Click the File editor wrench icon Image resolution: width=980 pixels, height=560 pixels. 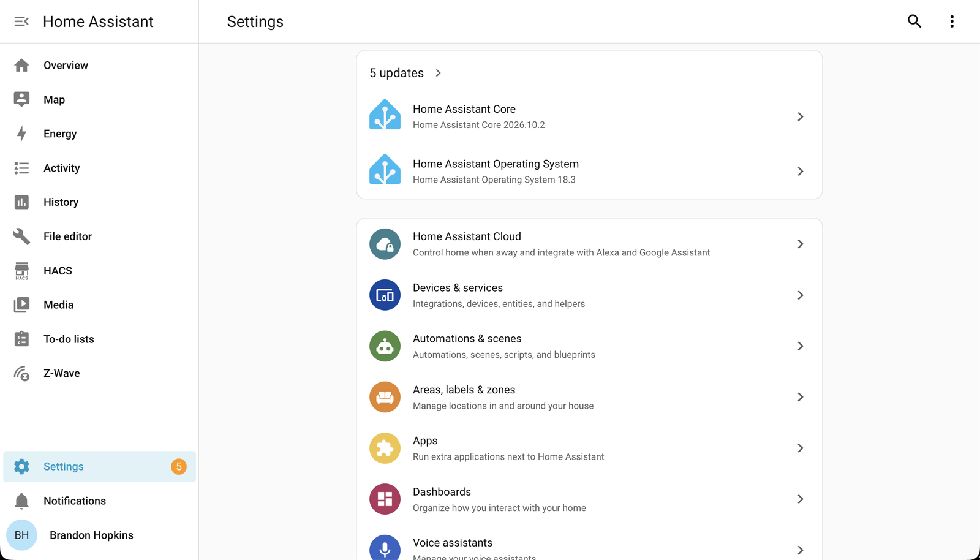point(21,236)
